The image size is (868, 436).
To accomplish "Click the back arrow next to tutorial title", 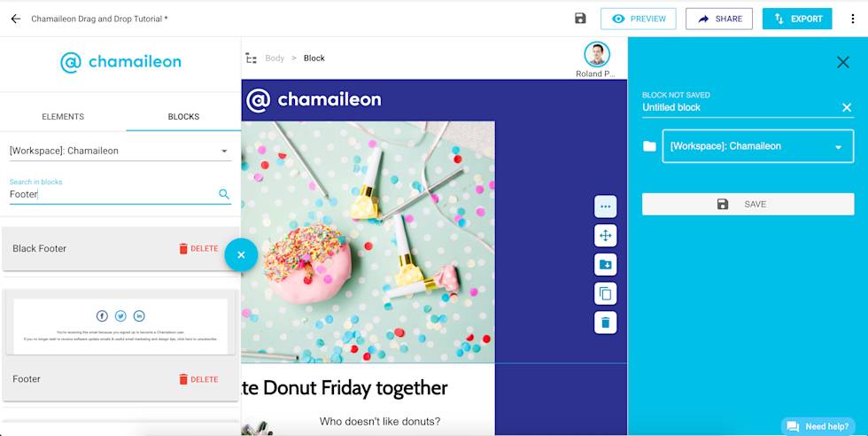I will 16,19.
